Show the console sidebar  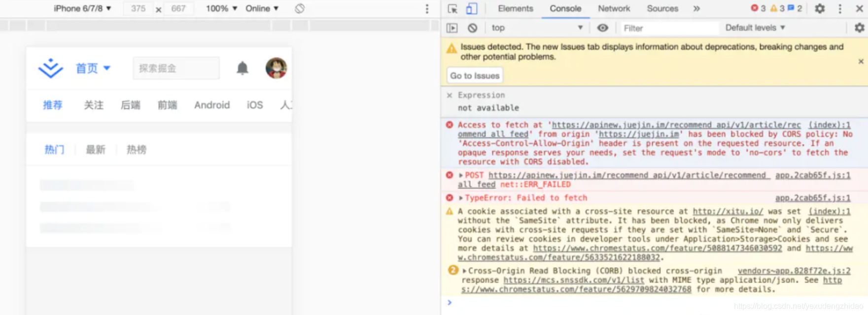tap(452, 28)
